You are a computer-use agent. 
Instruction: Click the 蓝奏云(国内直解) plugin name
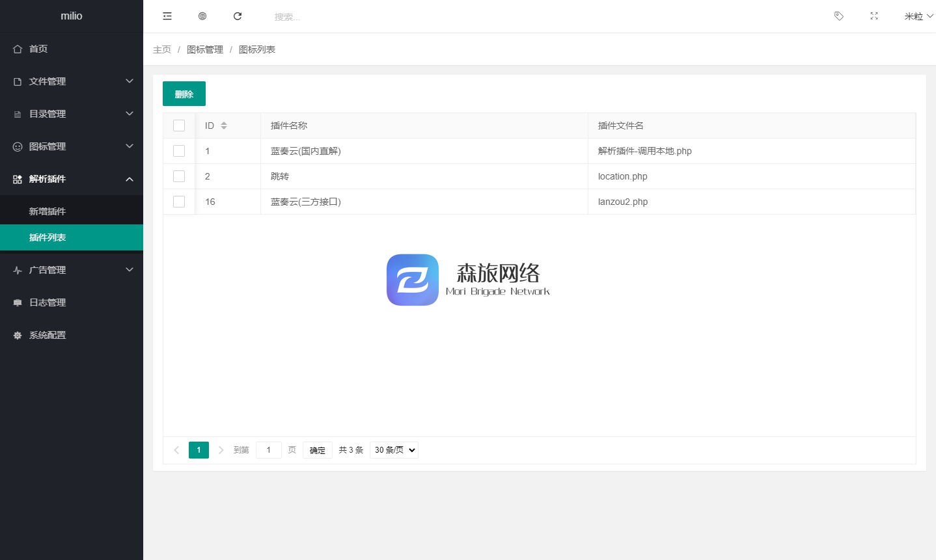[306, 151]
